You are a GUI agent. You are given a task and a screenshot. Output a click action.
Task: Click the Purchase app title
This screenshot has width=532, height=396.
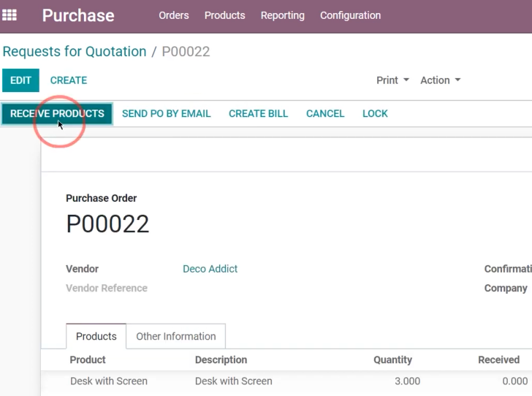click(x=78, y=15)
